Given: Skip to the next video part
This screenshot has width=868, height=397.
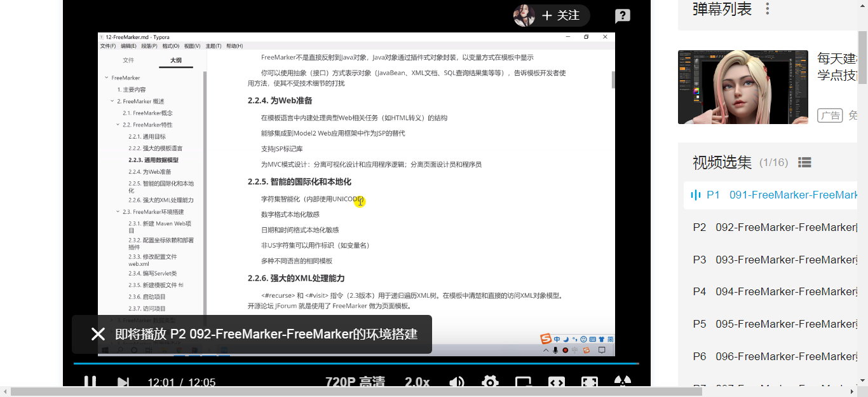Looking at the screenshot, I should click(123, 382).
